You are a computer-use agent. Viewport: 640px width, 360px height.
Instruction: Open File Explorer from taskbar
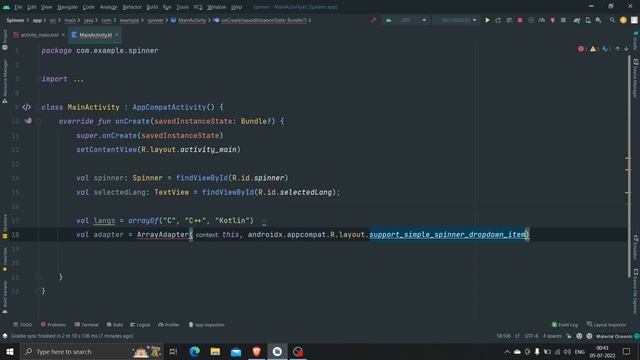(x=215, y=351)
